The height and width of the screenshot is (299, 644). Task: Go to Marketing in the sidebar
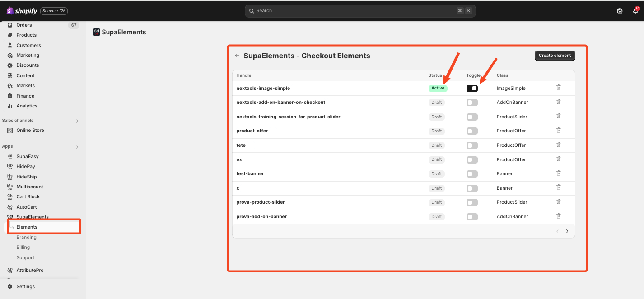(x=28, y=55)
